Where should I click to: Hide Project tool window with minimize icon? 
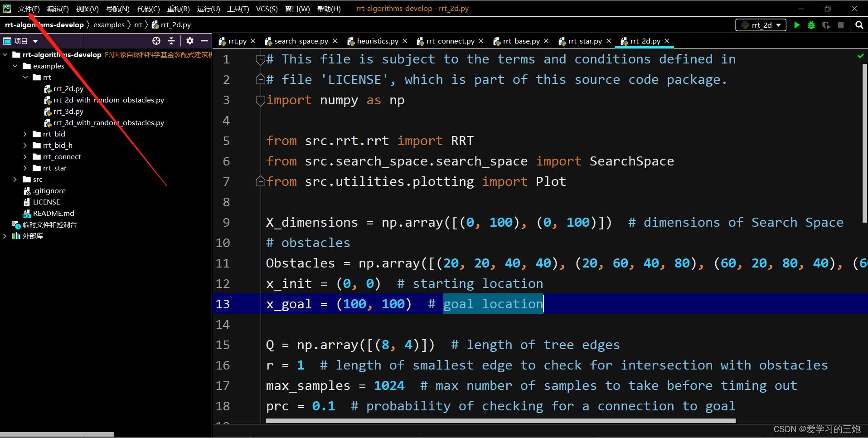point(205,41)
